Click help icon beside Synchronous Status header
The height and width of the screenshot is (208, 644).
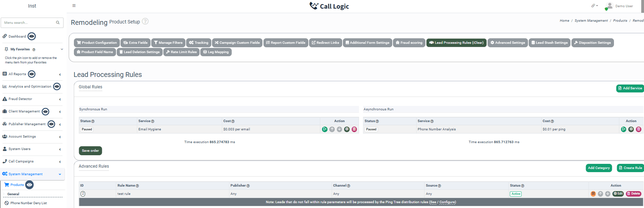[x=93, y=121]
